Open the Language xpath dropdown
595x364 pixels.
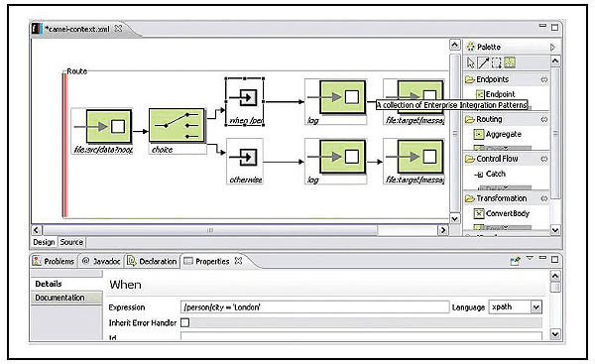pos(535,307)
